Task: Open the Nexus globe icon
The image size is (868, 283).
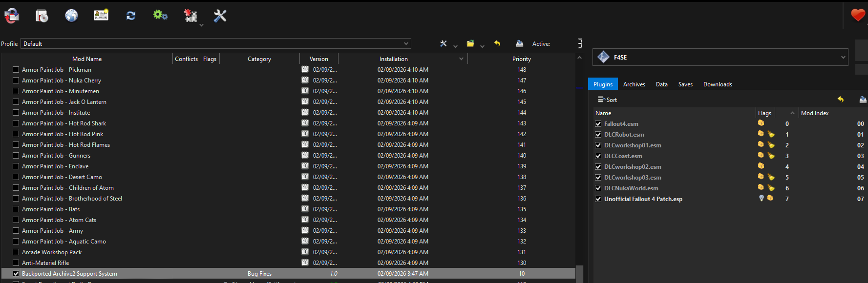Action: click(71, 16)
